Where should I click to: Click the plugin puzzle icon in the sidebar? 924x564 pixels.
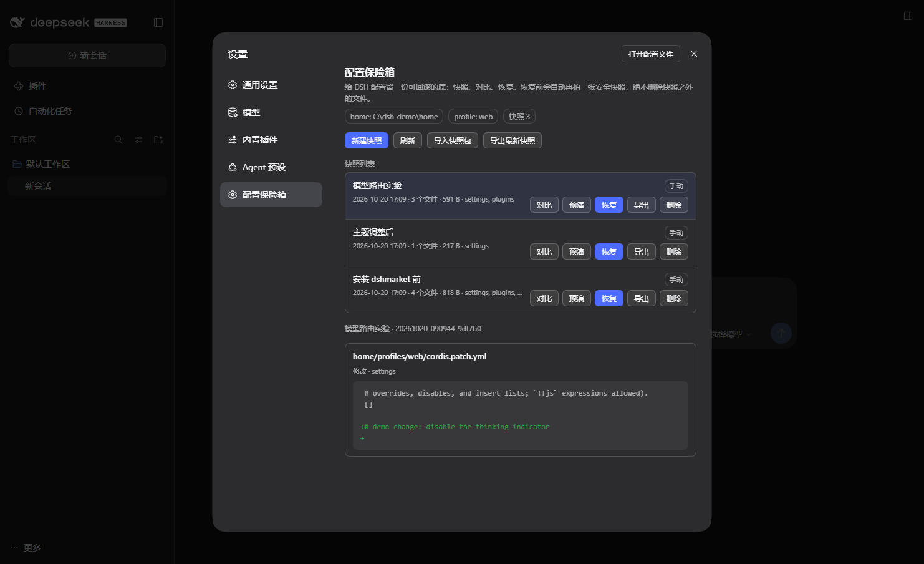[x=19, y=86]
